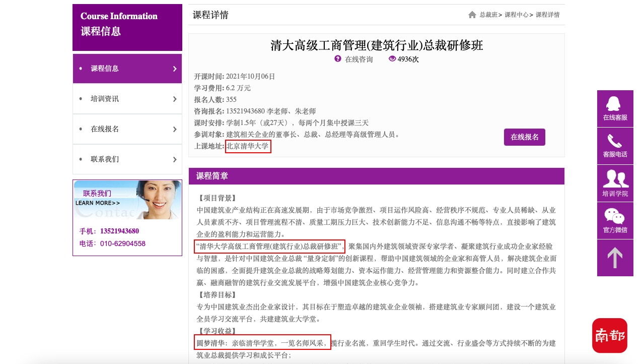644x364 pixels.
Task: Click the 课时安排 学制1.5年 line
Action: (281, 123)
